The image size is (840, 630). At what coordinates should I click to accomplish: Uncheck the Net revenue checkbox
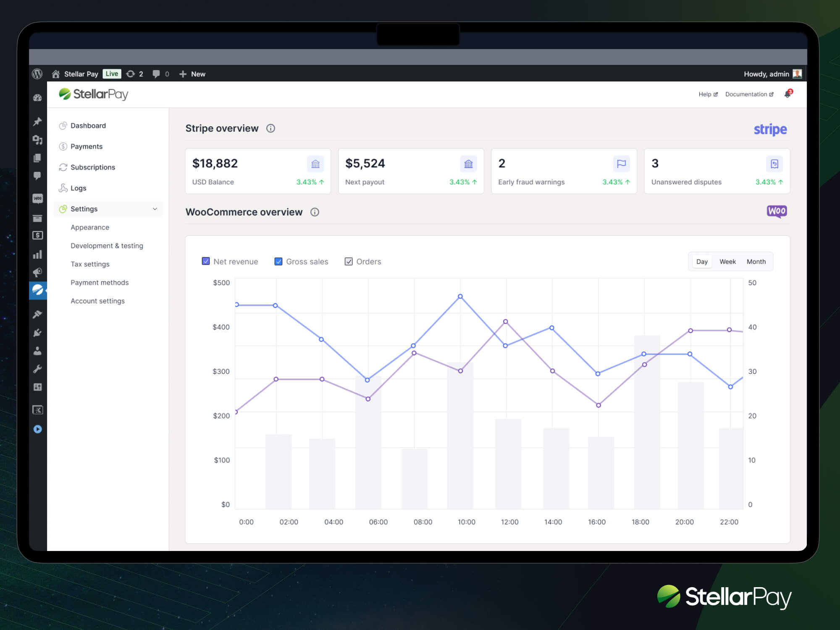pos(206,261)
